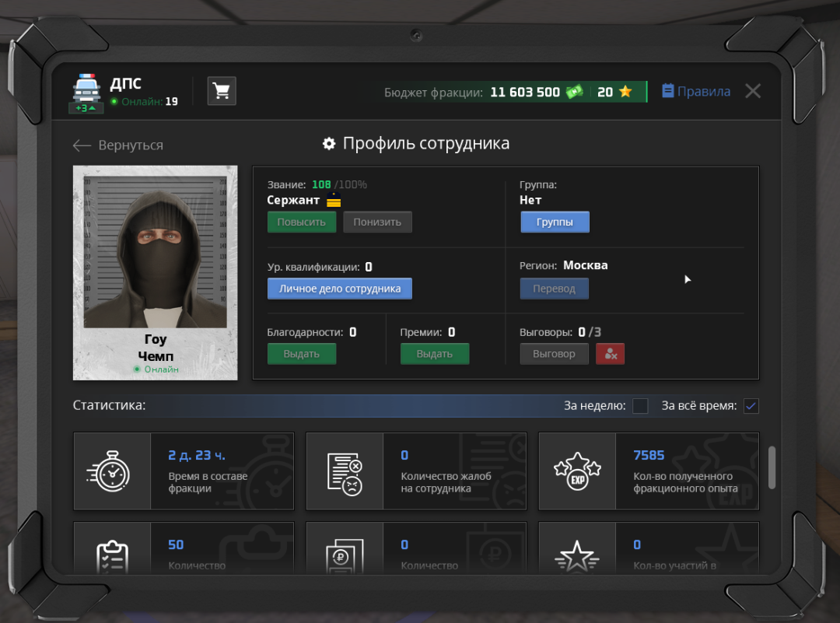The height and width of the screenshot is (623, 840).
Task: Open the faction shop cart icon
Action: (221, 90)
